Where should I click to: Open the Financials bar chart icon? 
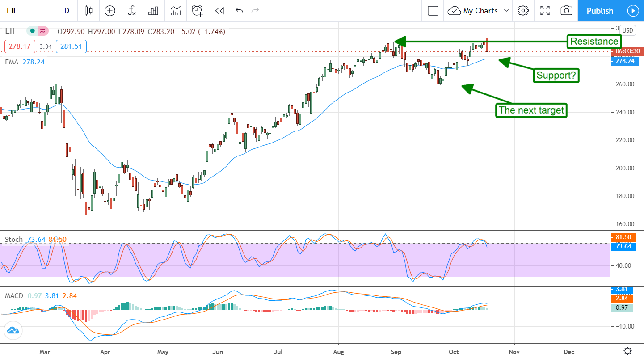pyautogui.click(x=154, y=11)
